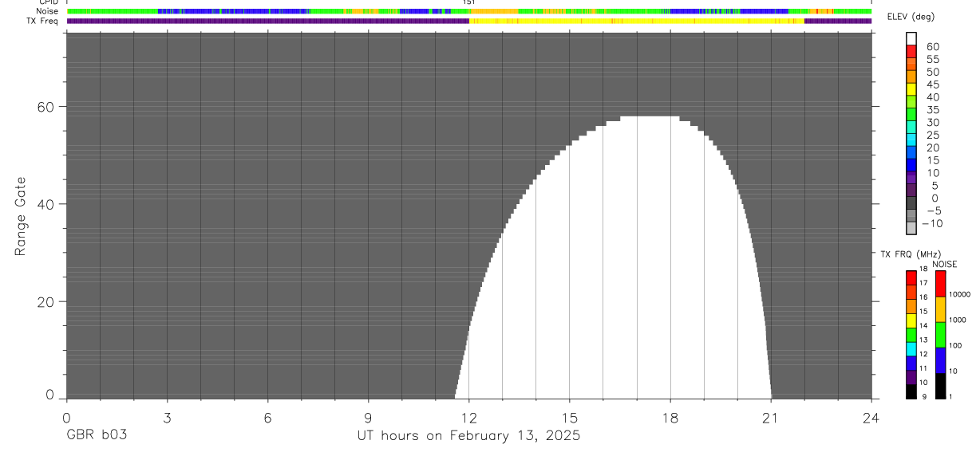Select yellow TX FRQ swatch between 14 and 15
This screenshot has height=452, width=980.
coord(911,320)
